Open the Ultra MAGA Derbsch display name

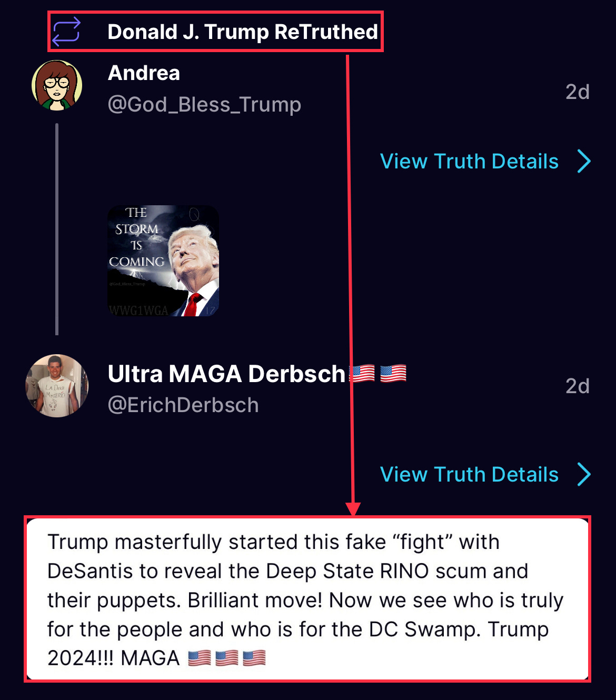click(226, 374)
